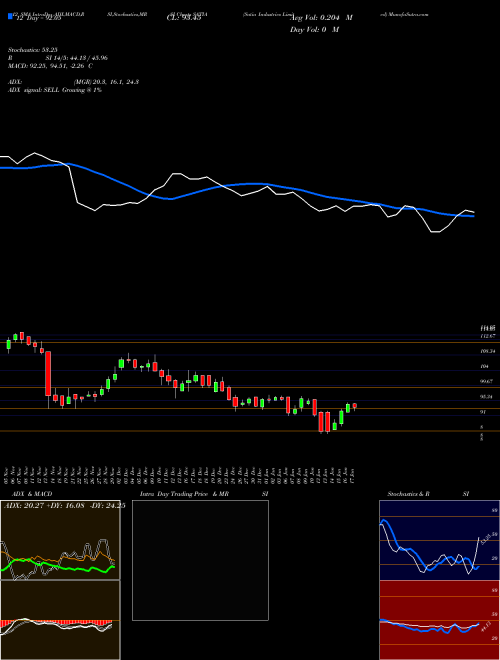The width and height of the screenshot is (500, 660).
Task: Open the RSI chart on dark red background
Action: click(x=439, y=620)
